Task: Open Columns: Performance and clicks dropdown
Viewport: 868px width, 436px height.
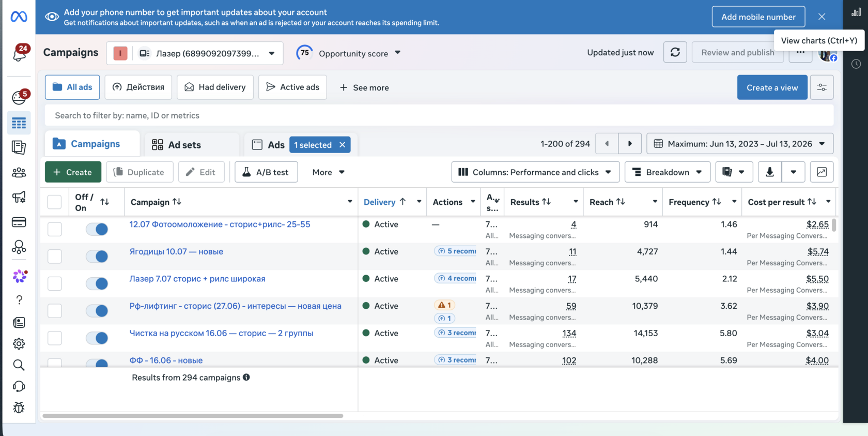Action: point(535,172)
